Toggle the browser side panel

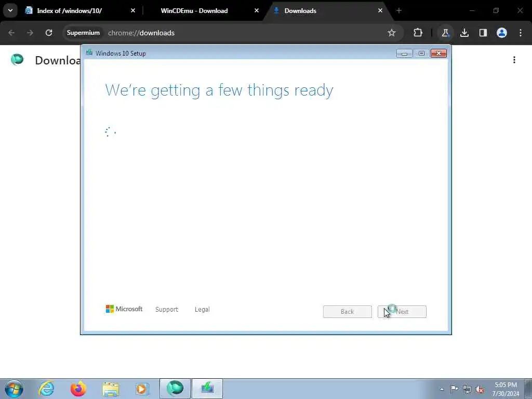[x=483, y=33]
